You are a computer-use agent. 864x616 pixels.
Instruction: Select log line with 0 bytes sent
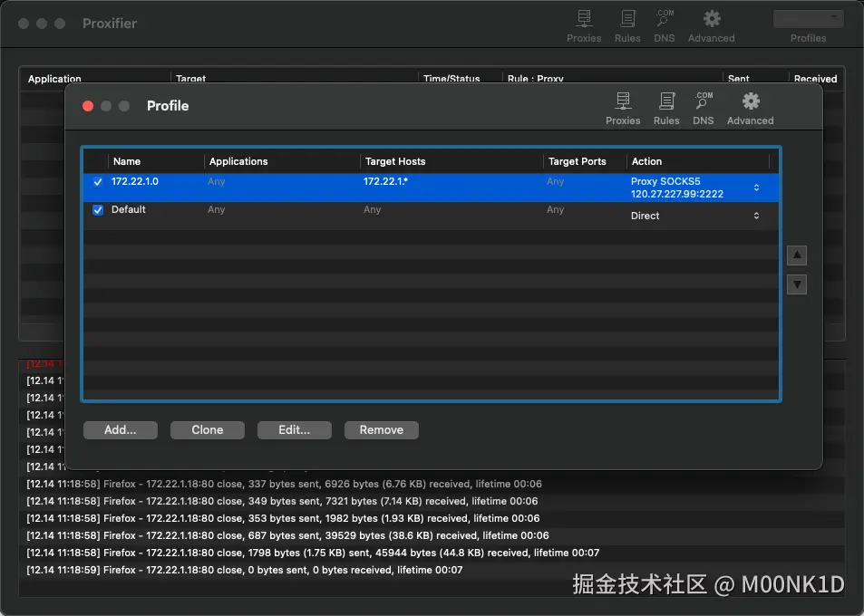point(245,570)
